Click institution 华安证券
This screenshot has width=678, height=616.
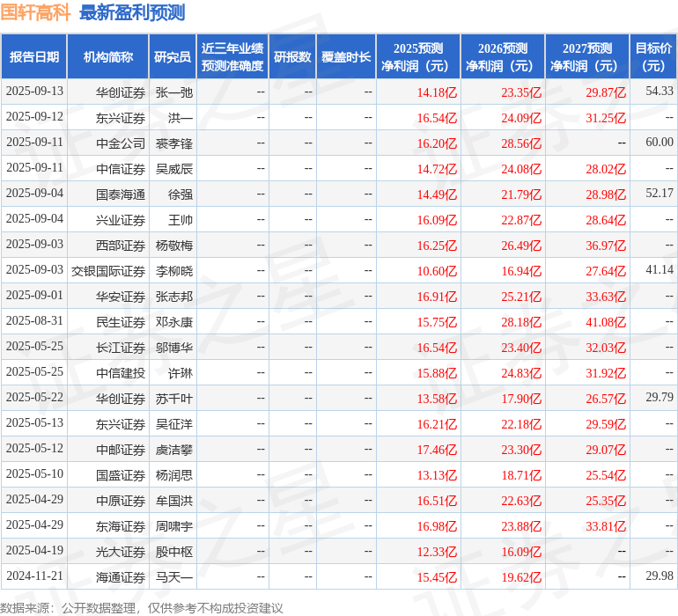click(121, 297)
